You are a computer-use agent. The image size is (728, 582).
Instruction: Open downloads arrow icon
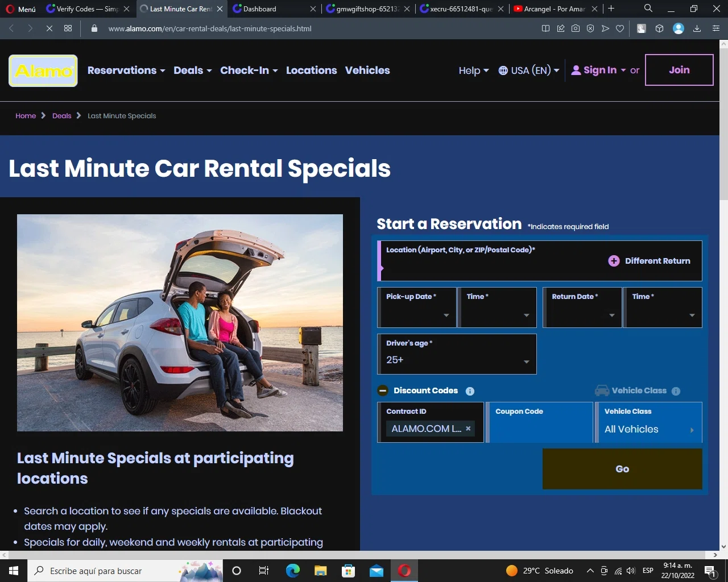click(697, 28)
